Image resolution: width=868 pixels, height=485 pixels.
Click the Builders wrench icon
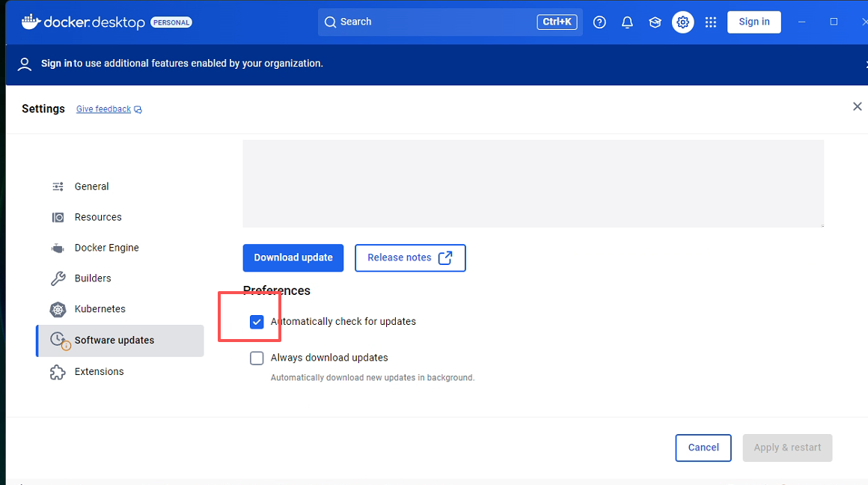pos(58,278)
